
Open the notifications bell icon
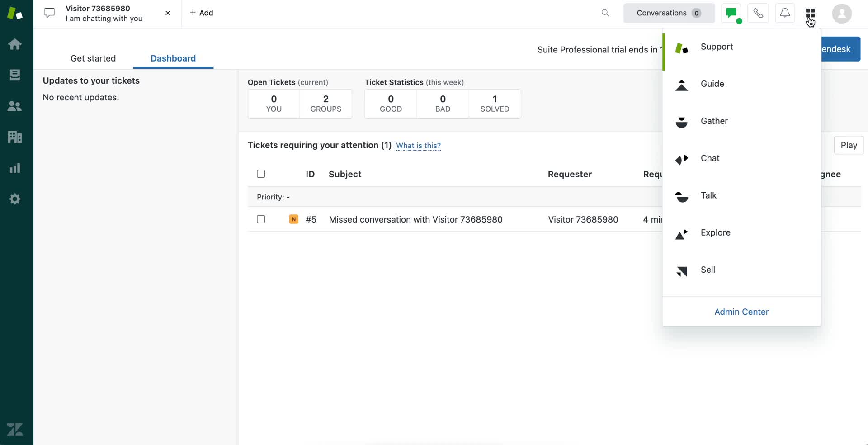tap(785, 13)
